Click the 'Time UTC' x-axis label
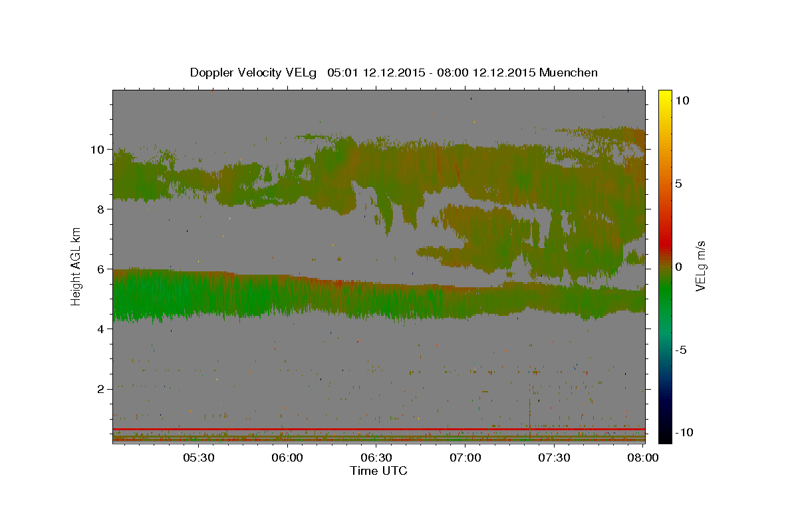 click(x=378, y=471)
